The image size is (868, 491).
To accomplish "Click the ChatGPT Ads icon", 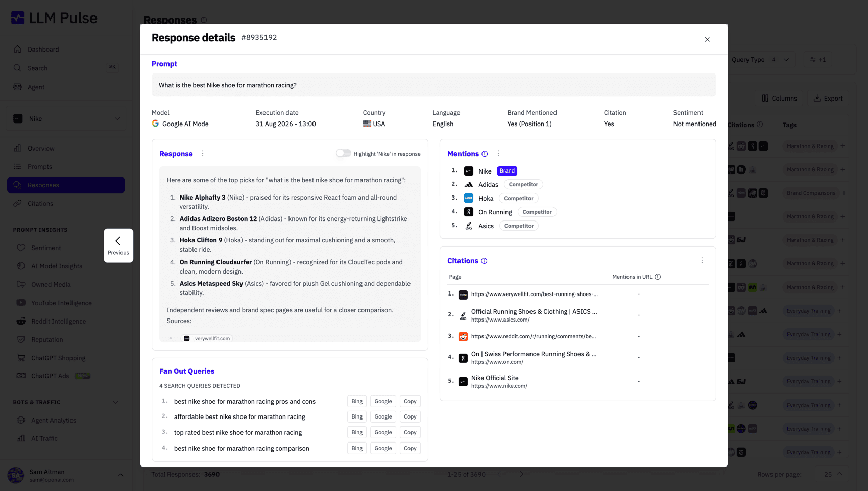I will pyautogui.click(x=21, y=376).
